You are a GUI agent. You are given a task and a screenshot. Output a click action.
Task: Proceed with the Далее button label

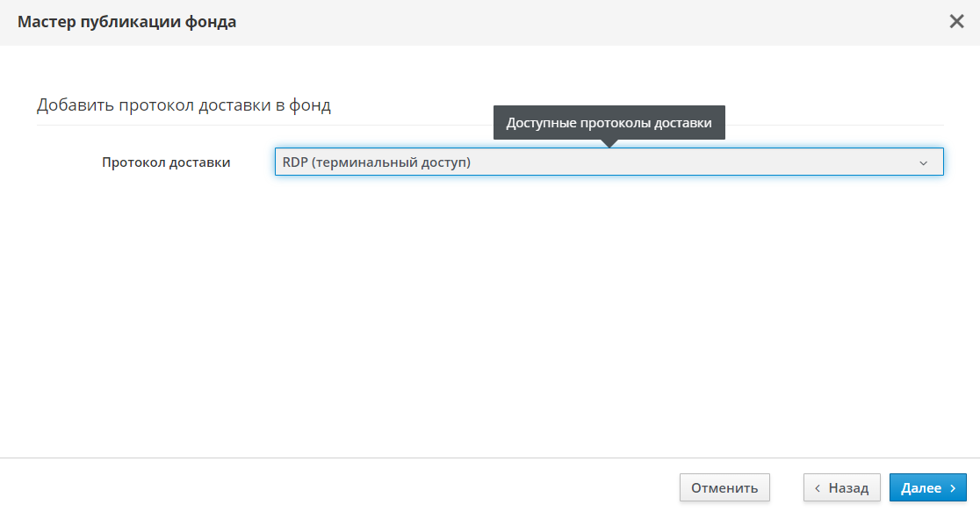921,488
